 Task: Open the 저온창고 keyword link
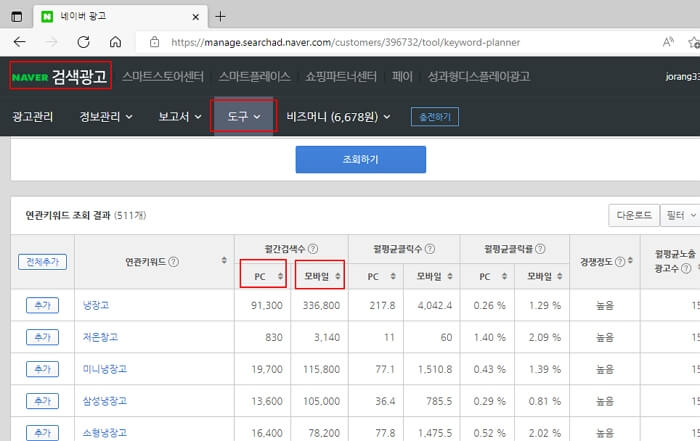tap(100, 337)
